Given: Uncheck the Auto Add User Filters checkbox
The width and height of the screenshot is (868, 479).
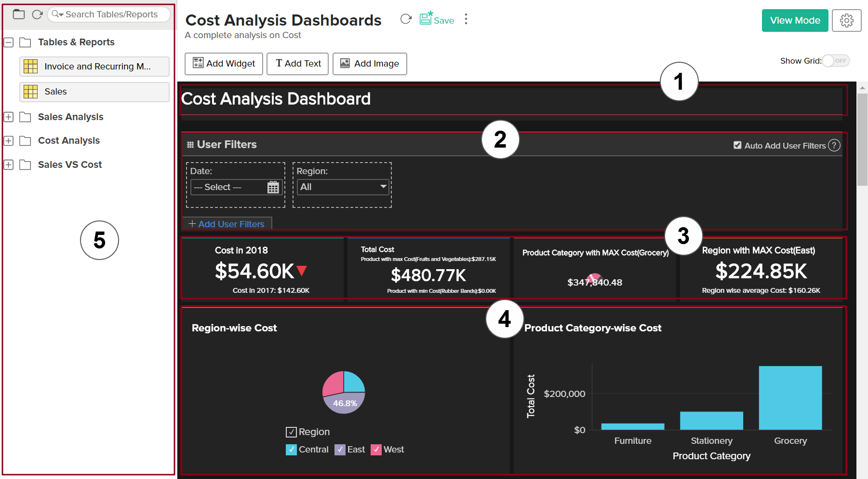Looking at the screenshot, I should (737, 145).
